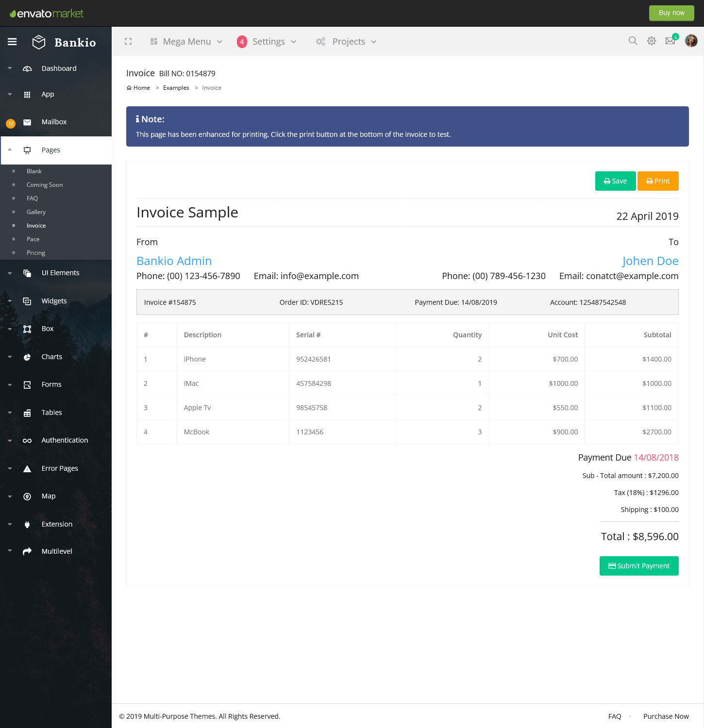Image resolution: width=704 pixels, height=728 pixels.
Task: Click the App grid icon
Action: tap(27, 95)
